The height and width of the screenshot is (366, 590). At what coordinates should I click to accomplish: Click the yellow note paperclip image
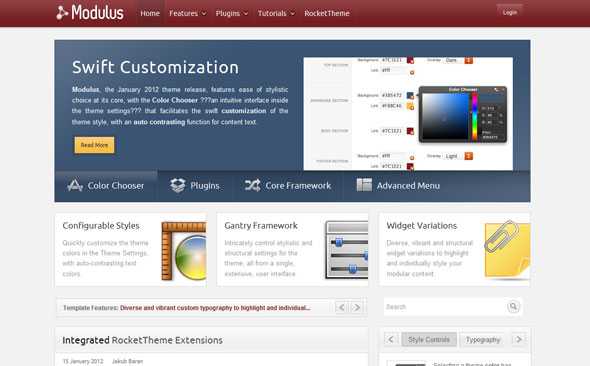tap(507, 250)
